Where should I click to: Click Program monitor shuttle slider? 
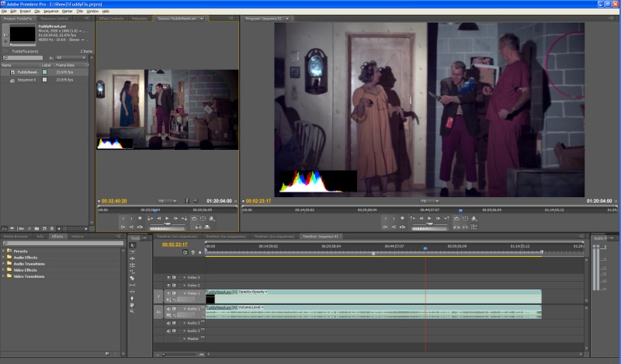click(x=430, y=224)
